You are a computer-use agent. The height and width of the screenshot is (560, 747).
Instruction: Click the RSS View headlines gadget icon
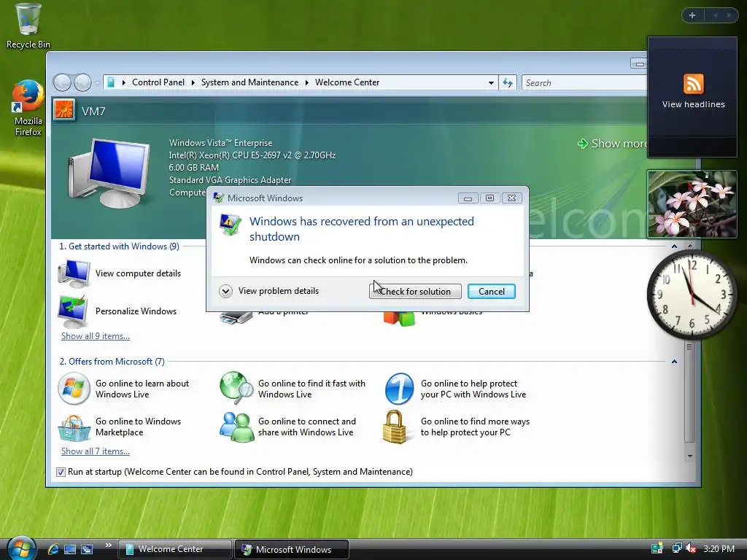693,84
